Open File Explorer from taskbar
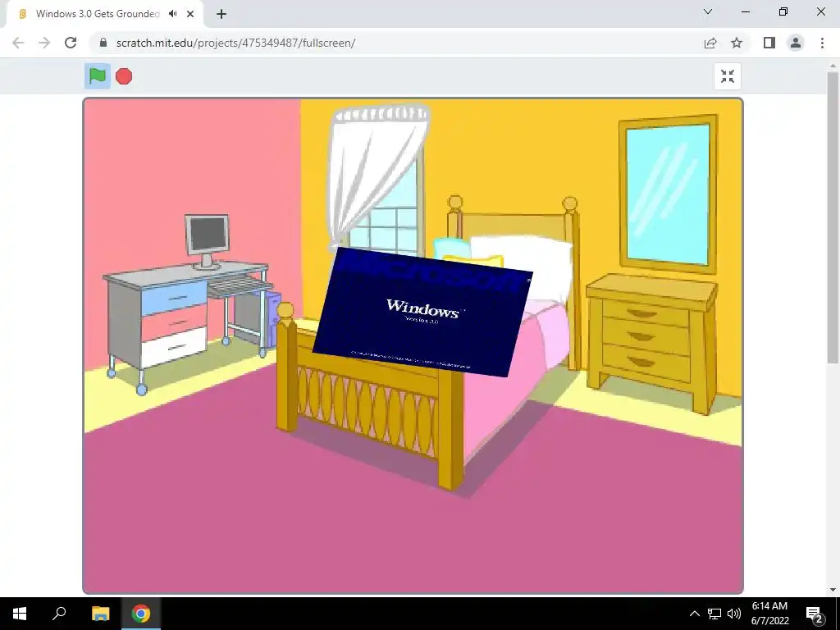The image size is (840, 630). pyautogui.click(x=100, y=614)
